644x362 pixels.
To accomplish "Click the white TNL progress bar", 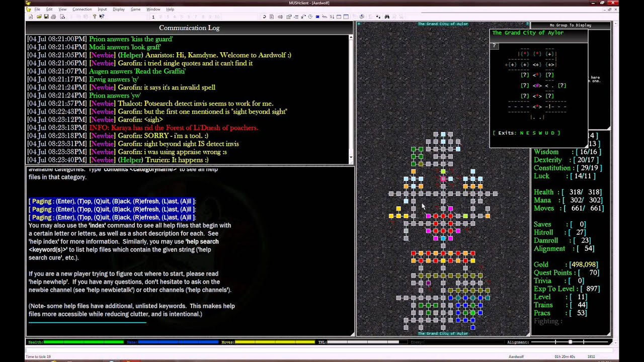I will pyautogui.click(x=367, y=342).
